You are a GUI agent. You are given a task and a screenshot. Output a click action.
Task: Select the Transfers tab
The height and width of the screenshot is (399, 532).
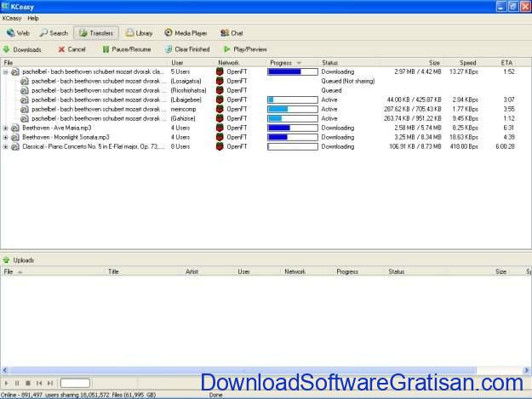pyautogui.click(x=96, y=33)
